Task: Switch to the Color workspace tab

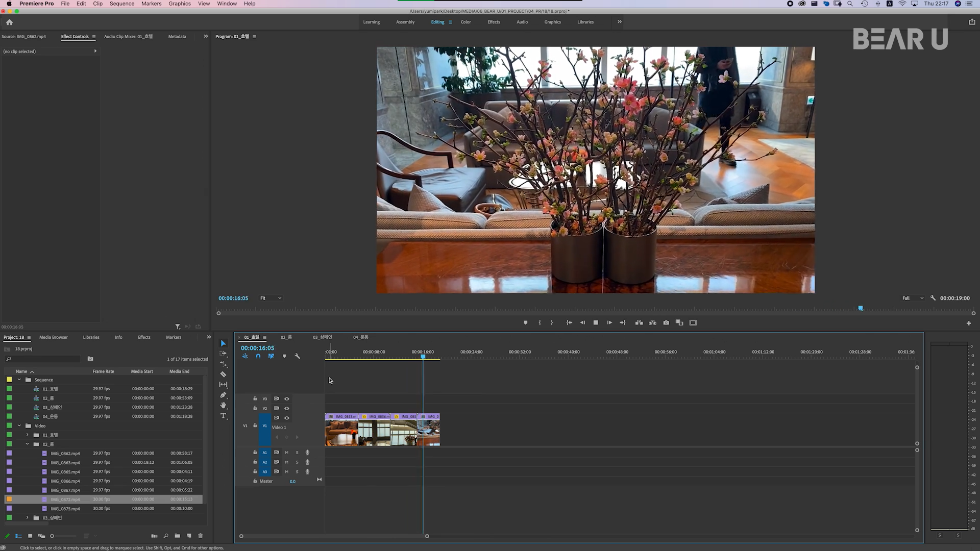Action: coord(465,22)
